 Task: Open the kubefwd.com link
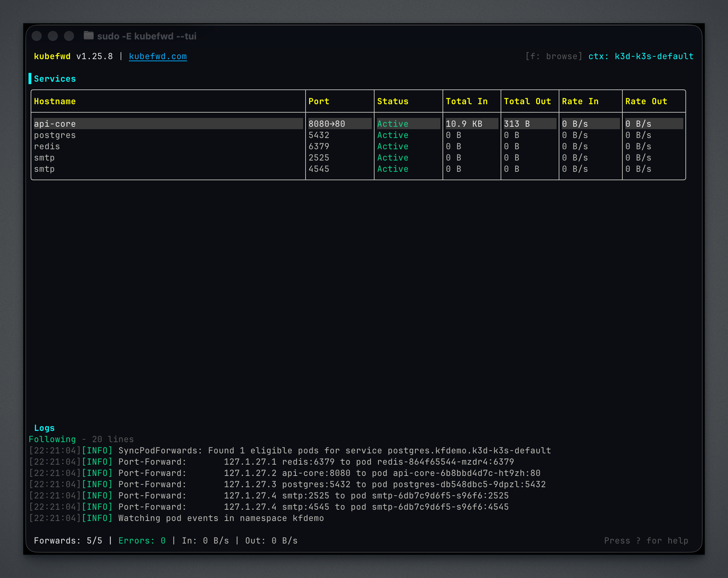coord(158,56)
